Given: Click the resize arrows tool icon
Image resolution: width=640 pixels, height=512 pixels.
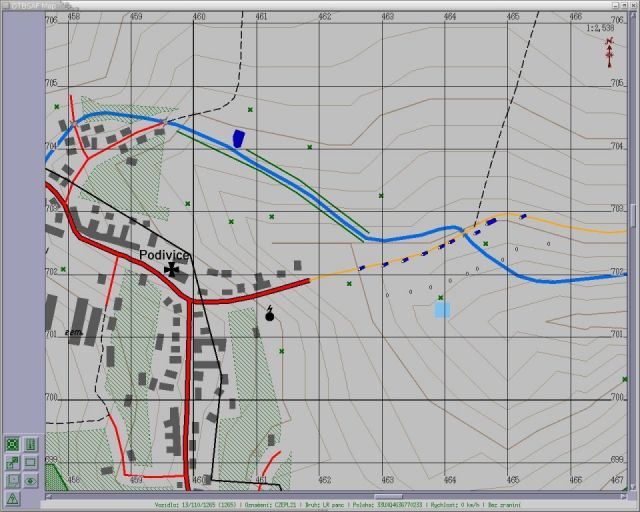Looking at the screenshot, I should point(12,462).
